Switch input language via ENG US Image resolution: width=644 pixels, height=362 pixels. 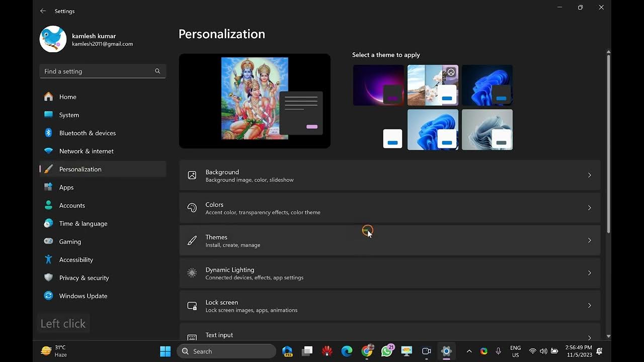[515, 351]
